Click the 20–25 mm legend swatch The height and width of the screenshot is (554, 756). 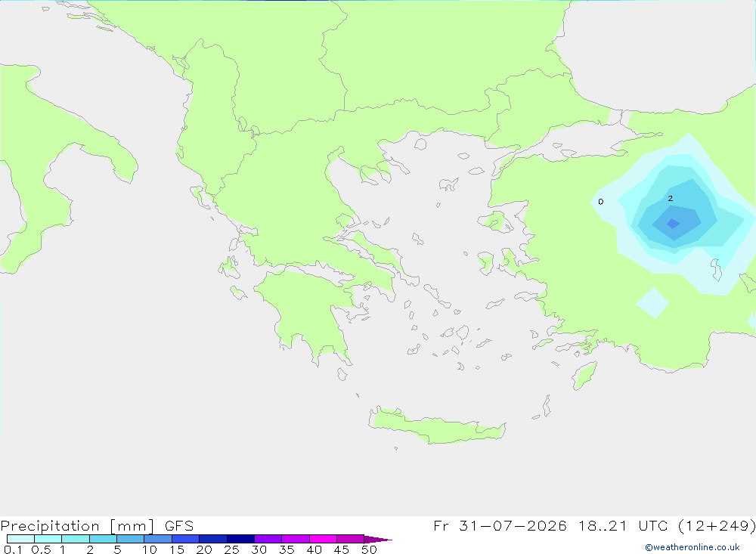point(213,539)
